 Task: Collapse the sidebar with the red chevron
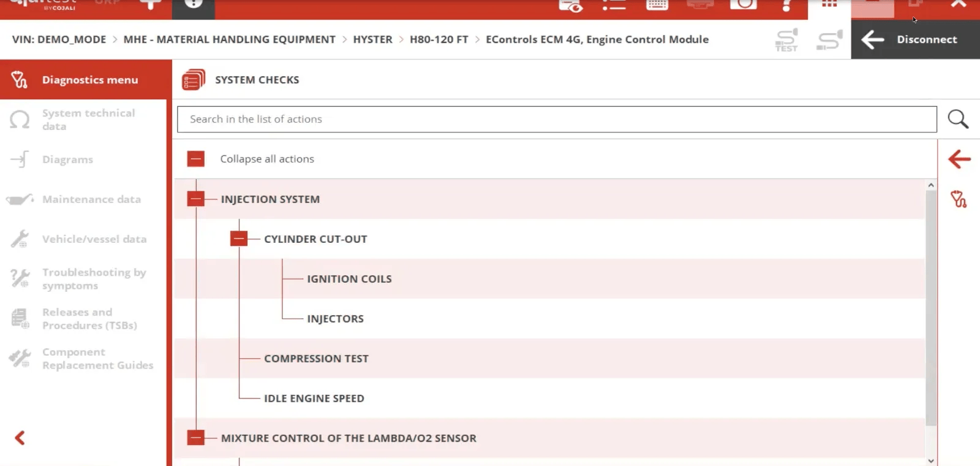point(20,438)
